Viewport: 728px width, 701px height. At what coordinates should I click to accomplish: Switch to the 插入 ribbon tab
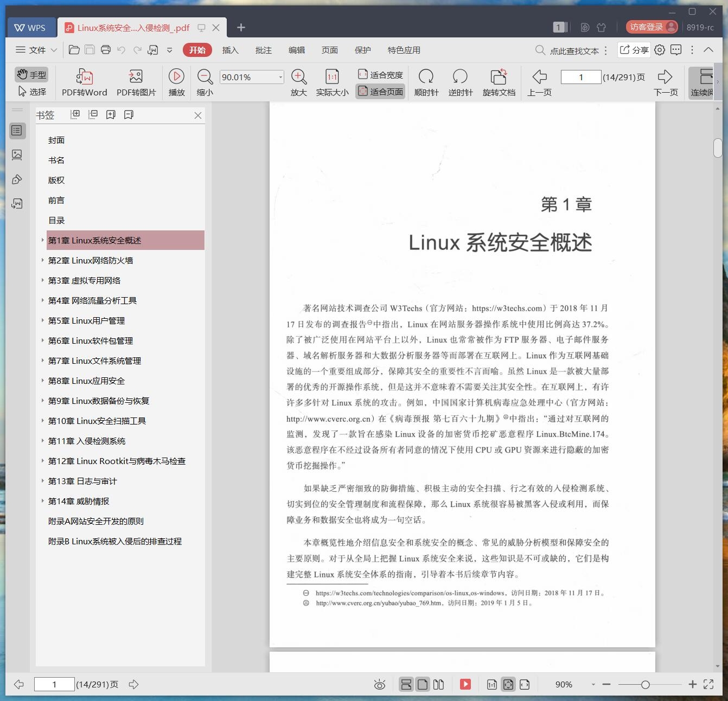tap(231, 50)
